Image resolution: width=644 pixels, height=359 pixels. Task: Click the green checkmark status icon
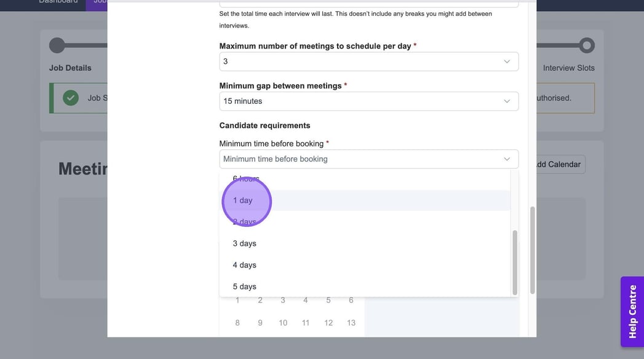click(71, 98)
